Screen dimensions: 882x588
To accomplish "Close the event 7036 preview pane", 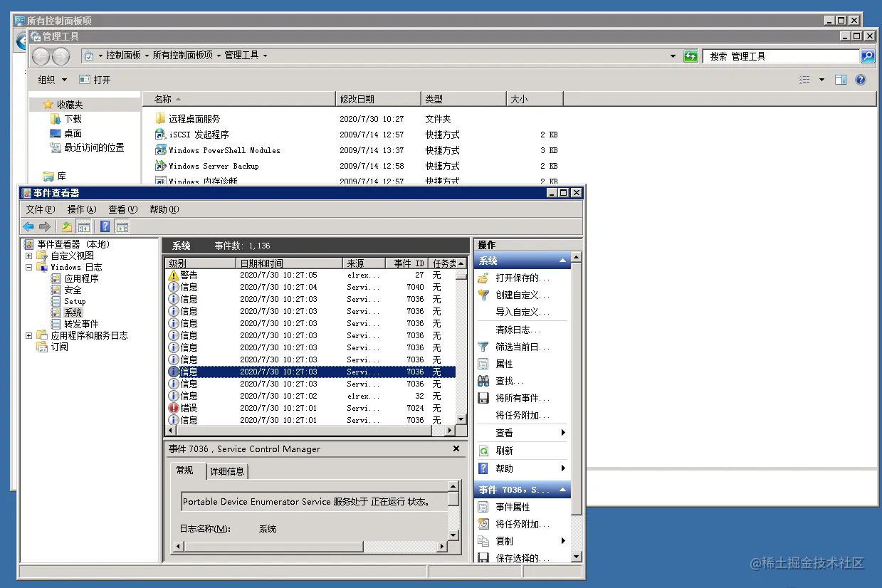I will click(x=456, y=449).
